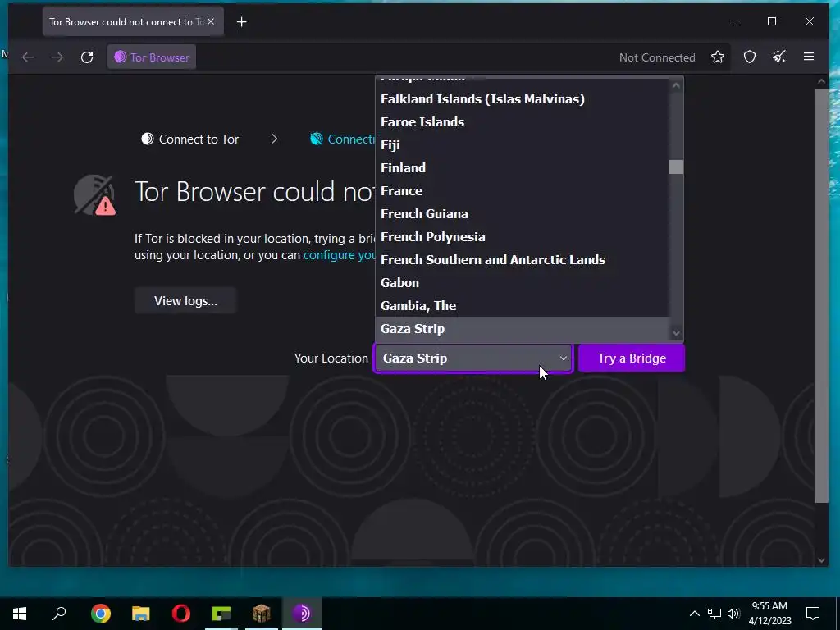The image size is (840, 630).
Task: Open the shield security level icon
Action: point(750,57)
